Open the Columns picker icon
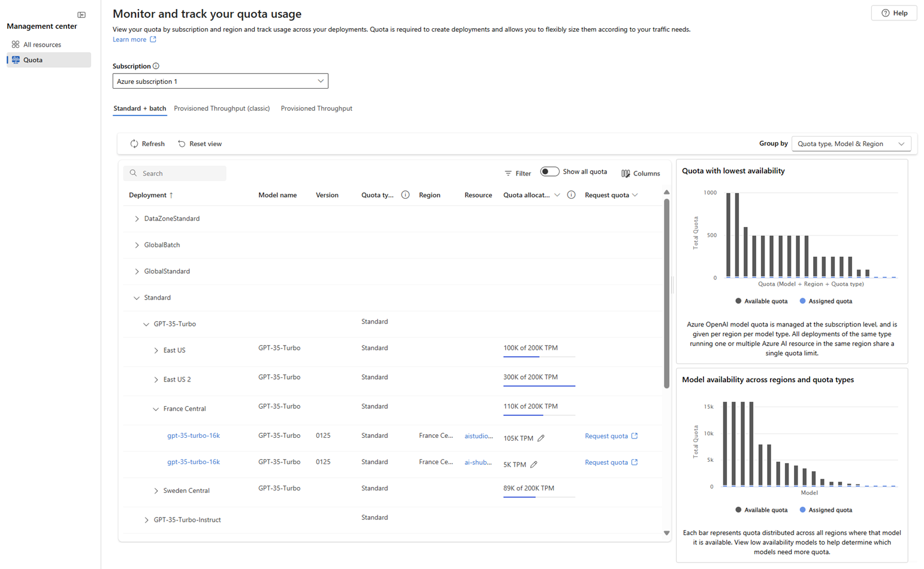Viewport: 924px width, 569px height. pyautogui.click(x=625, y=173)
